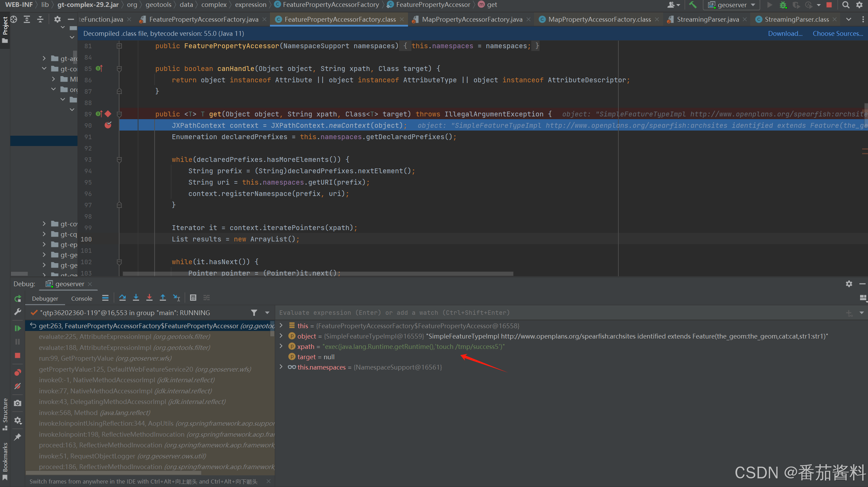Select frame 'evaluate:225, AttributeExpressionImpl'

click(124, 336)
